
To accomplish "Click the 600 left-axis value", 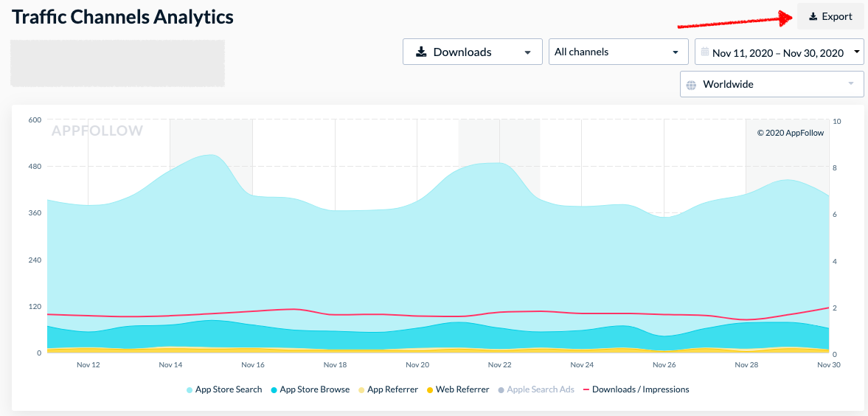I will [35, 120].
